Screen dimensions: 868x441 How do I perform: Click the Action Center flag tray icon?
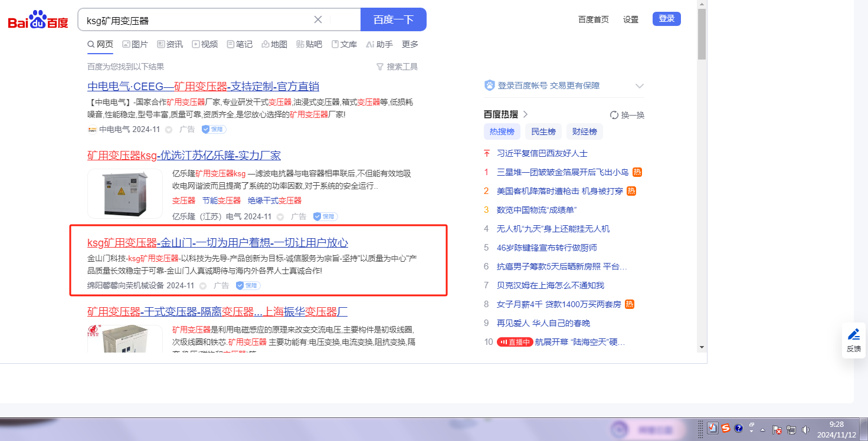[x=777, y=430]
